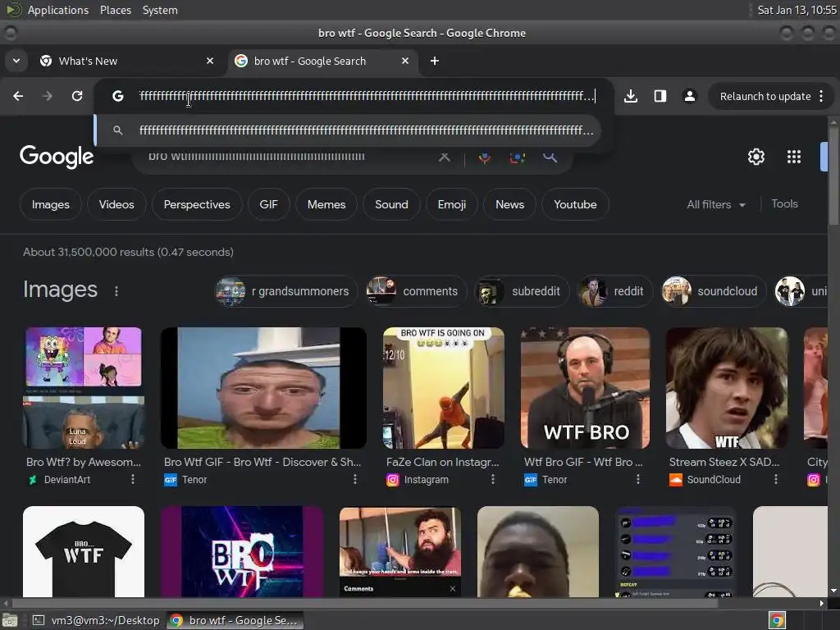Open options dots for Wtf Bro GIF Tenor result
Viewport: 840px width, 630px height.
click(x=637, y=479)
